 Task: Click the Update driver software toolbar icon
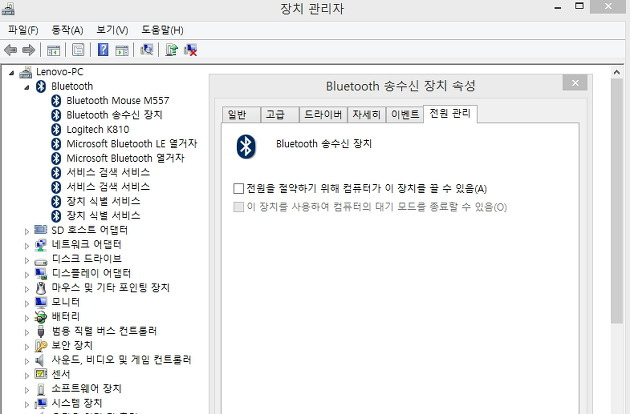(172, 50)
